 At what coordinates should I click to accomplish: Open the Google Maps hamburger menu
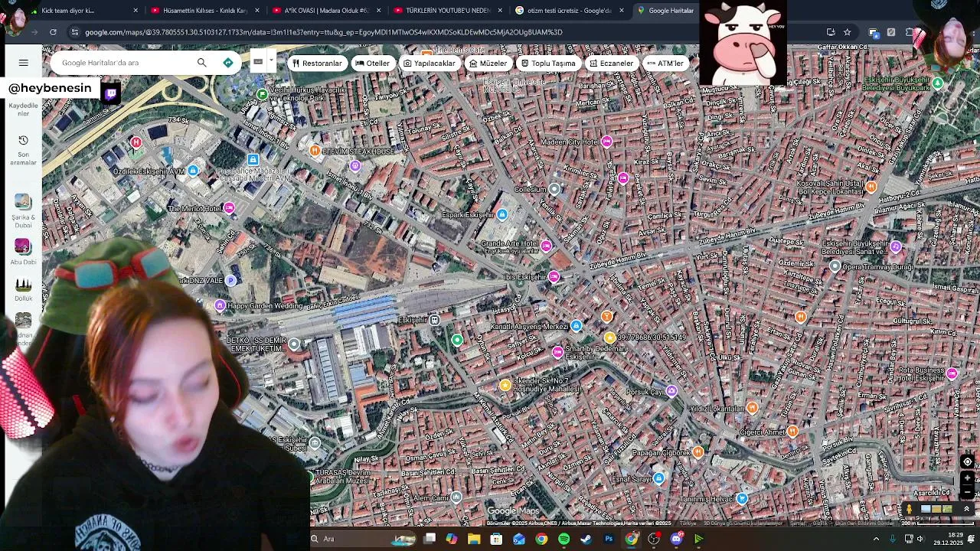pyautogui.click(x=23, y=63)
